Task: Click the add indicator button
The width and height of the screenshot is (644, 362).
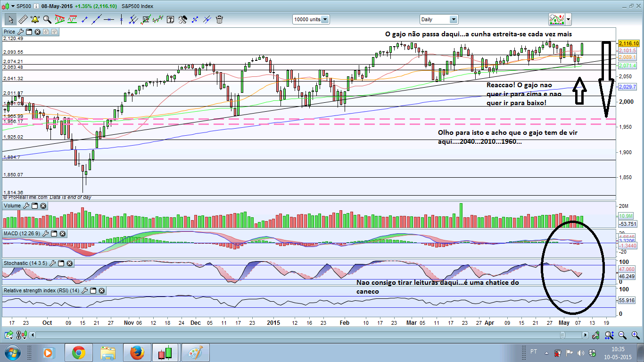Action: pyautogui.click(x=557, y=19)
